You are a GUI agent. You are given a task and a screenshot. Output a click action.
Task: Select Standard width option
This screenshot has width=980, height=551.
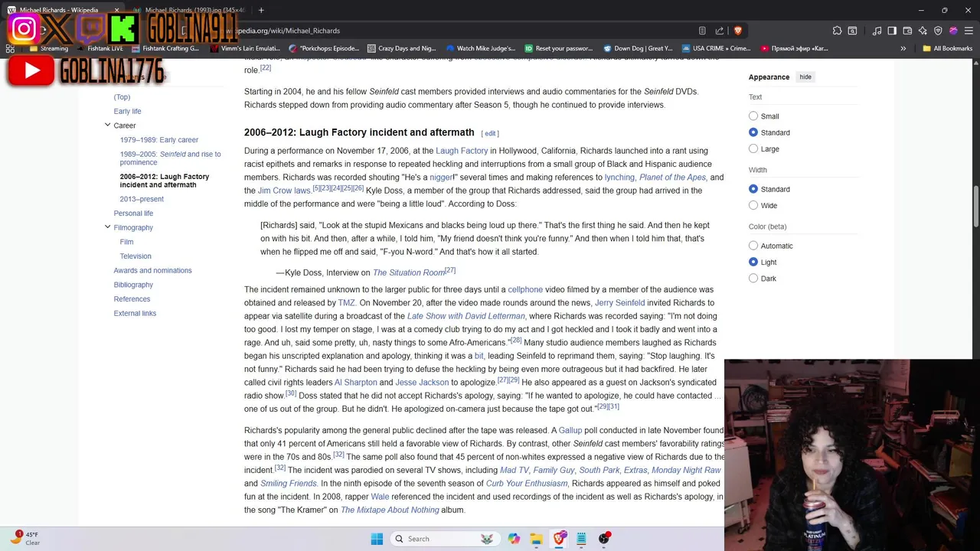click(x=753, y=189)
